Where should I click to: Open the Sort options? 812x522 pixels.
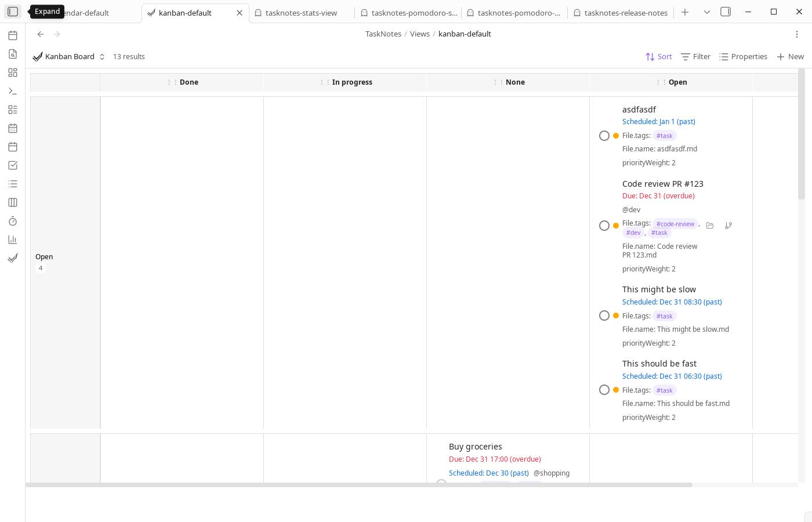(x=658, y=56)
